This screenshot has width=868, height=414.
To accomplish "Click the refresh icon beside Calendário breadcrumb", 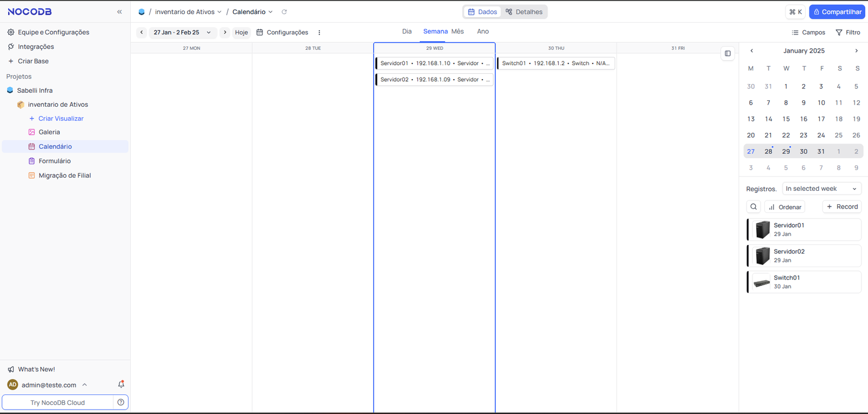I will pyautogui.click(x=284, y=12).
